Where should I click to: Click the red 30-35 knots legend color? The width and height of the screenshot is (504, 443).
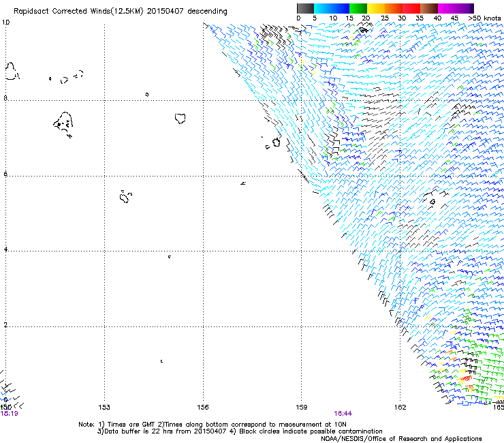click(411, 8)
